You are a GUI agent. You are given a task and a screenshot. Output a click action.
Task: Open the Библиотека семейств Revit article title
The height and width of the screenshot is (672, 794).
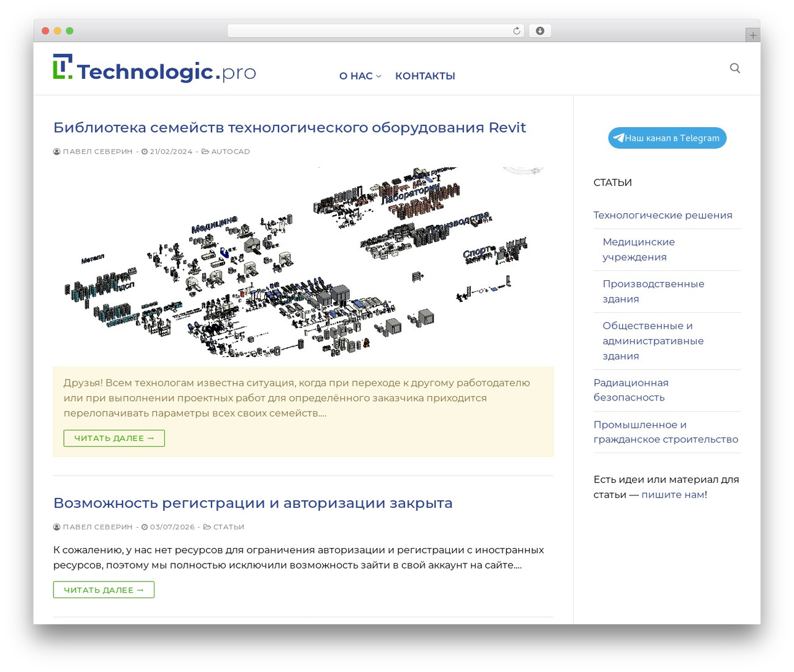[x=290, y=127]
